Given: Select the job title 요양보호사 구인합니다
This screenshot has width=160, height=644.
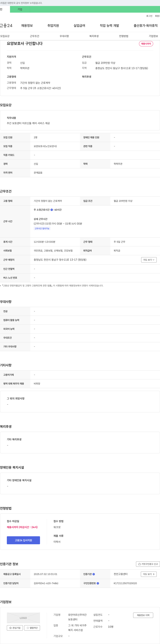Looking at the screenshot, I should [x=24, y=44].
